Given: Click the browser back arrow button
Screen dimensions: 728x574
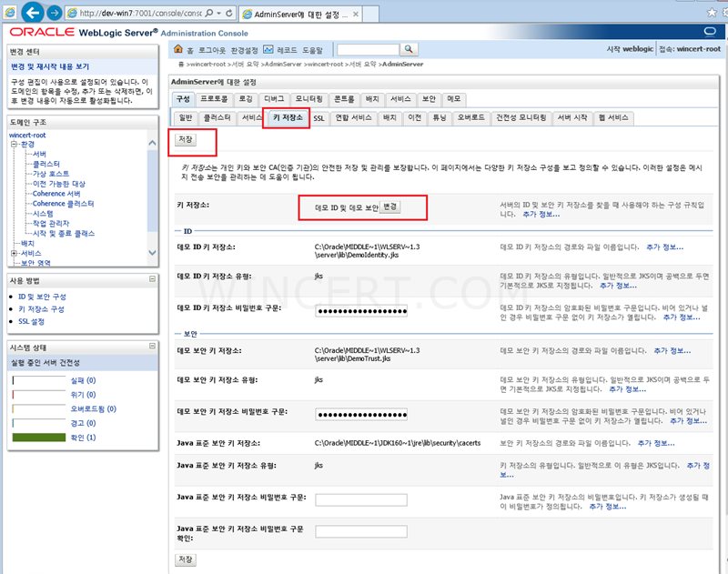Looking at the screenshot, I should [x=33, y=13].
